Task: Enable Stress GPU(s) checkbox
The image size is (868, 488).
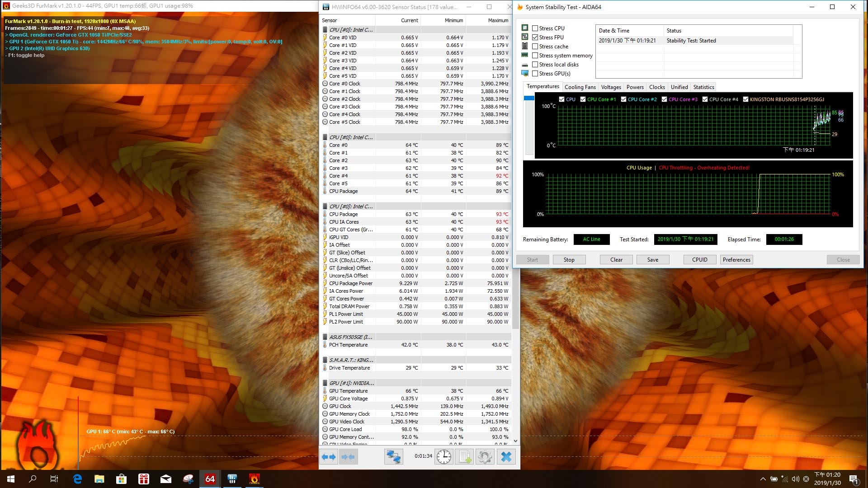Action: tap(535, 73)
